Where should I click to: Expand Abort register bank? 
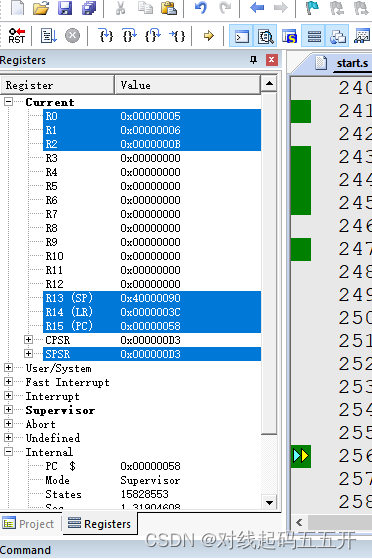[x=8, y=424]
